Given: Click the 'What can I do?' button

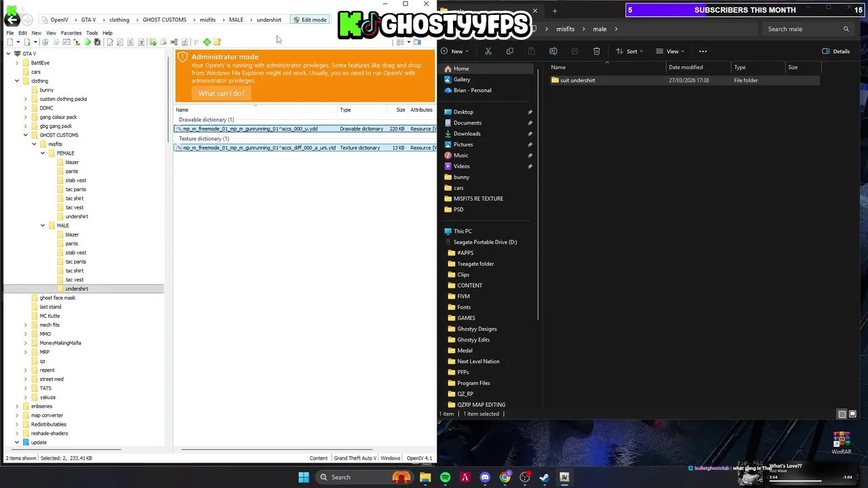Looking at the screenshot, I should click(221, 94).
